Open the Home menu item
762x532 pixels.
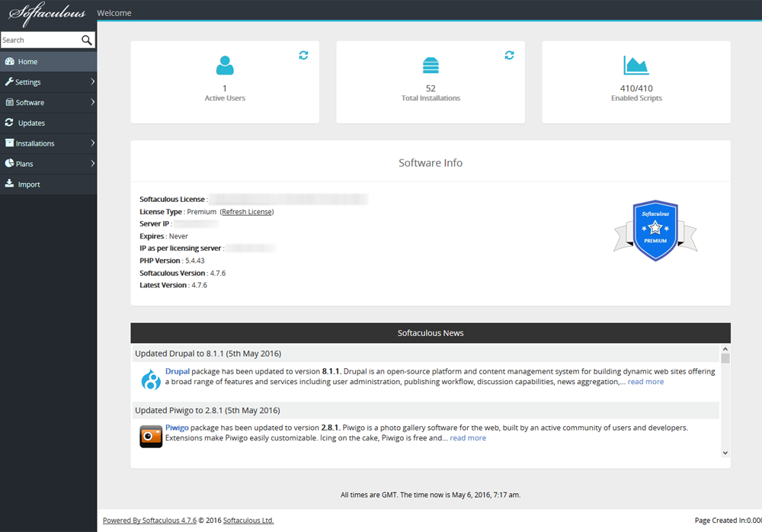click(49, 62)
